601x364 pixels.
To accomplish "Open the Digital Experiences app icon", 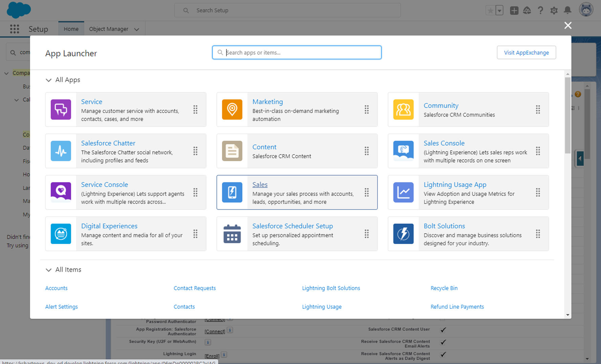I will (x=61, y=234).
